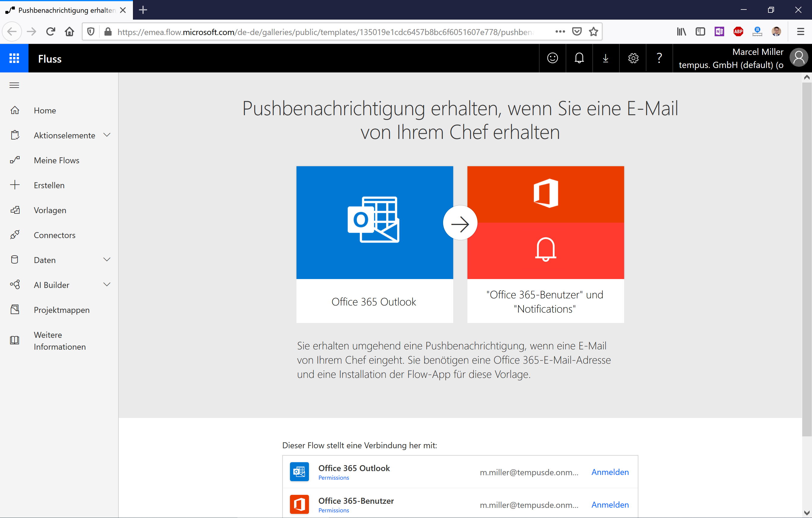Open Vorlagen in sidebar
Screen dimensions: 812x518
click(x=50, y=210)
